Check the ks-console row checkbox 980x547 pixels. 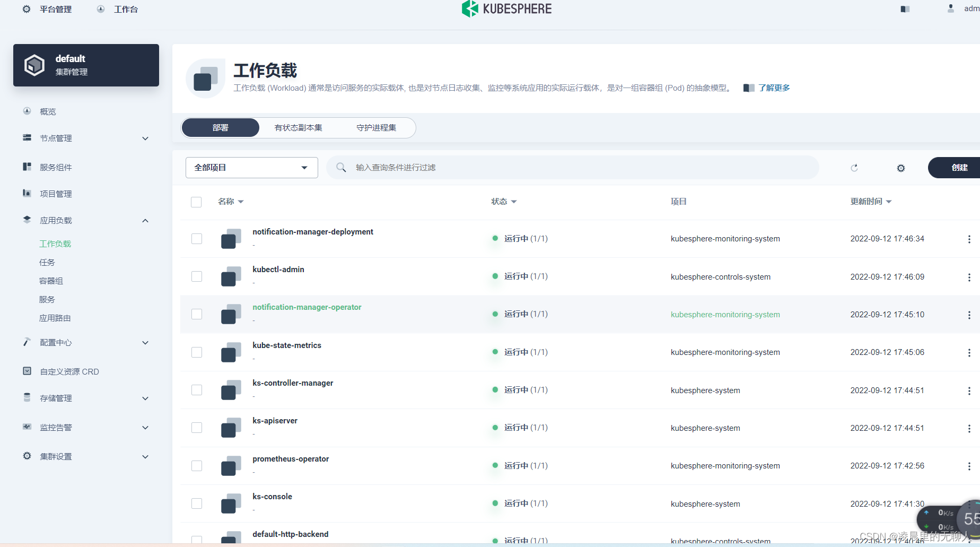(197, 503)
